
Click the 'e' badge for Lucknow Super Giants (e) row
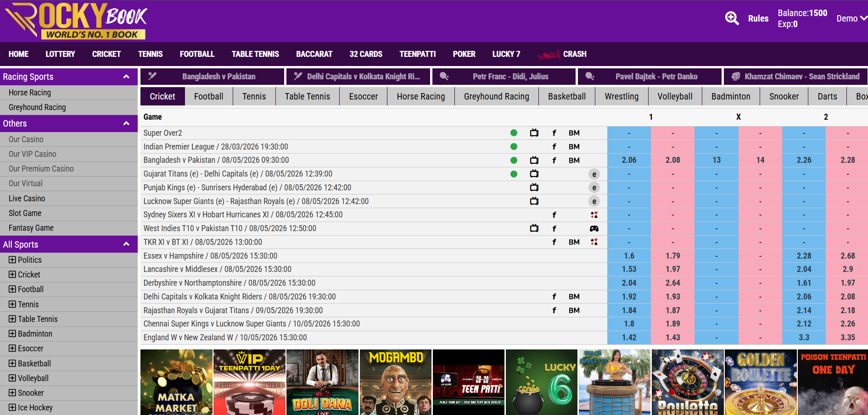(x=594, y=201)
